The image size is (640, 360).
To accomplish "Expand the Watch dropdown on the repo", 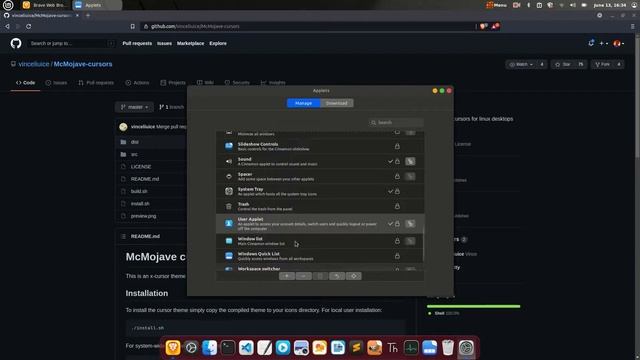I will 521,64.
